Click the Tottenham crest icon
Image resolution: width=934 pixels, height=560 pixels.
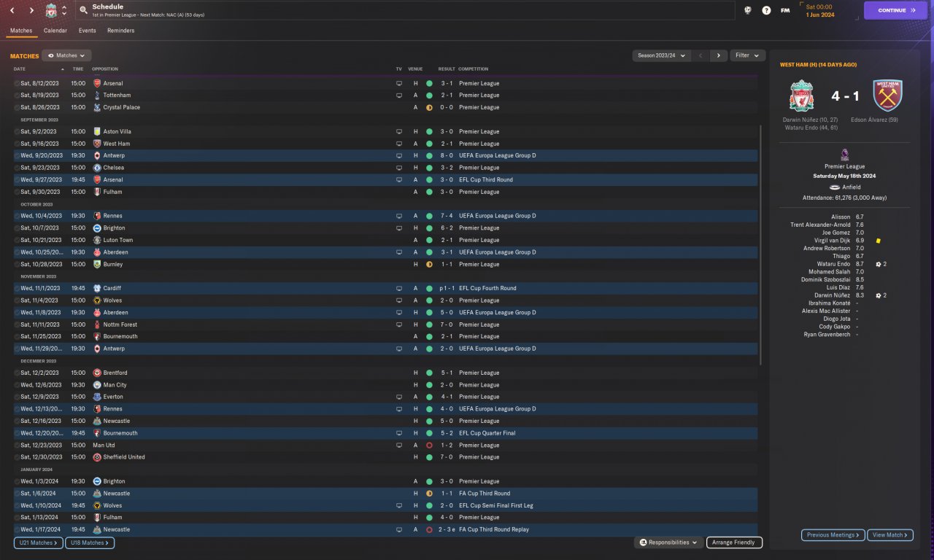pyautogui.click(x=97, y=96)
